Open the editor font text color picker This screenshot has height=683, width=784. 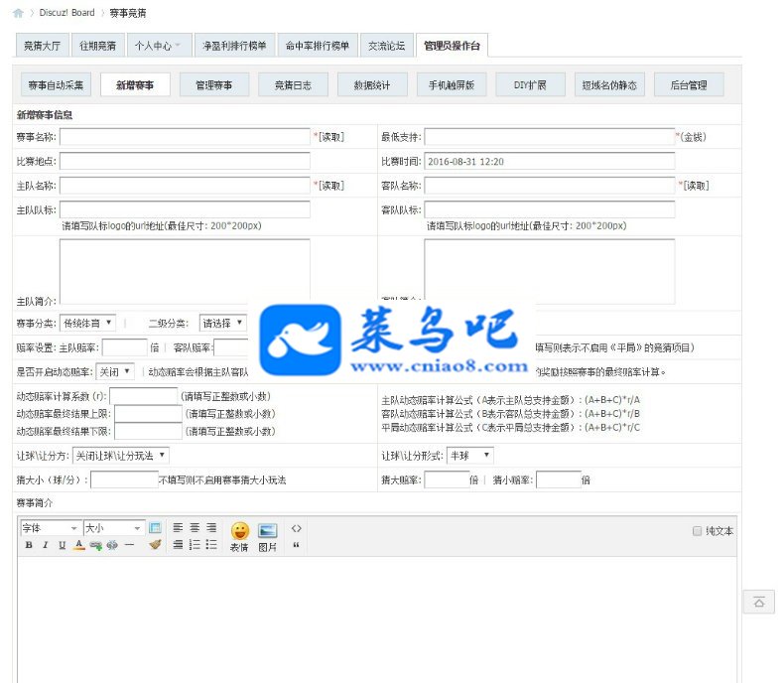[x=79, y=545]
